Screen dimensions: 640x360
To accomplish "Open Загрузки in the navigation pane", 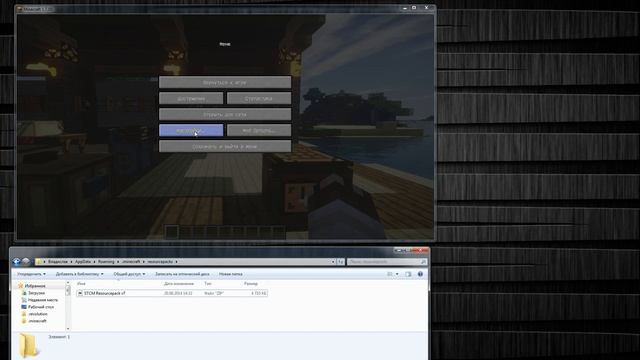I will 36,293.
